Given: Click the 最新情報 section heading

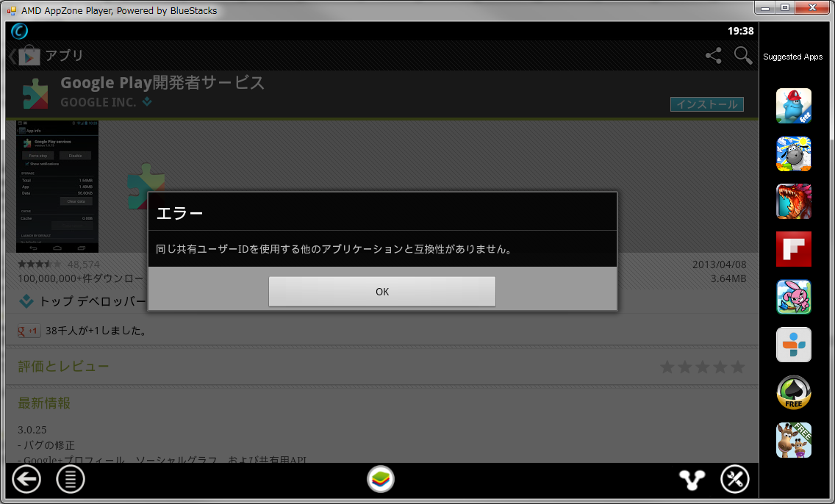Looking at the screenshot, I should point(44,403).
